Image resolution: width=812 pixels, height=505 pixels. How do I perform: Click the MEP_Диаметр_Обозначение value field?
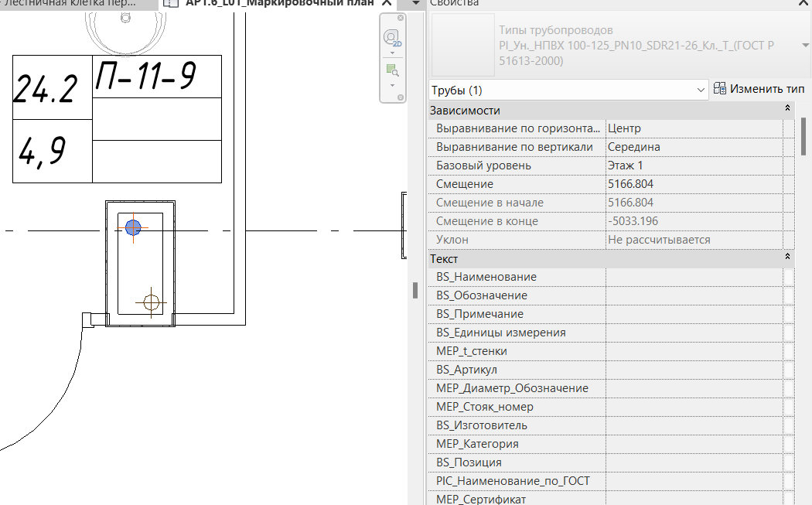(x=694, y=388)
